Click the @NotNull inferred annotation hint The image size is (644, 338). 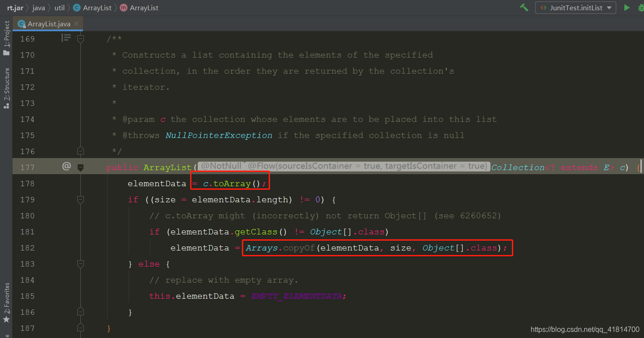[x=221, y=166]
